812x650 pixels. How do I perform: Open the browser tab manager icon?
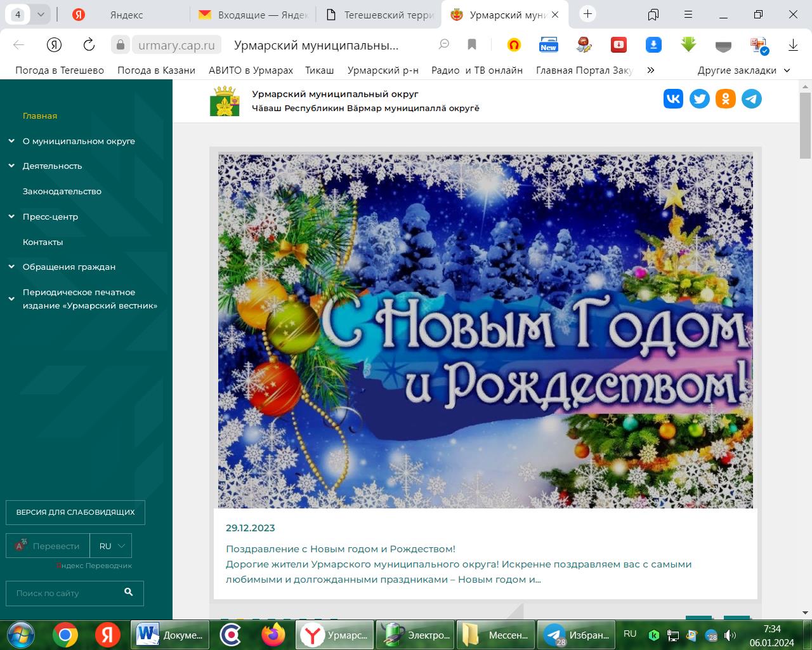(x=653, y=14)
